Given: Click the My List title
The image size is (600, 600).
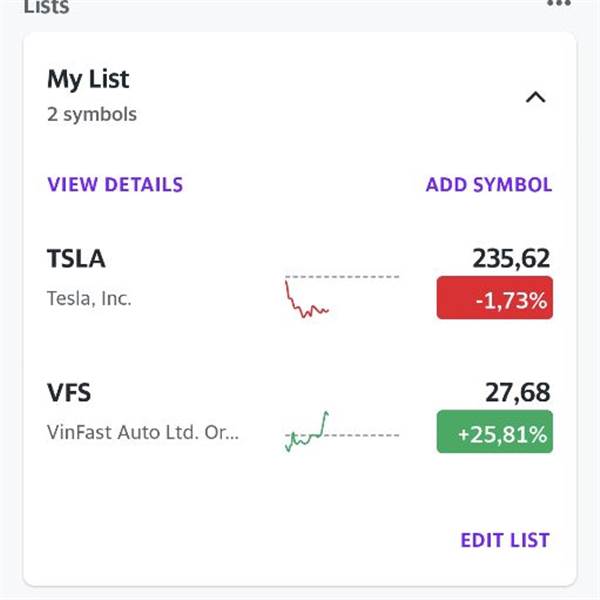Looking at the screenshot, I should click(x=88, y=79).
